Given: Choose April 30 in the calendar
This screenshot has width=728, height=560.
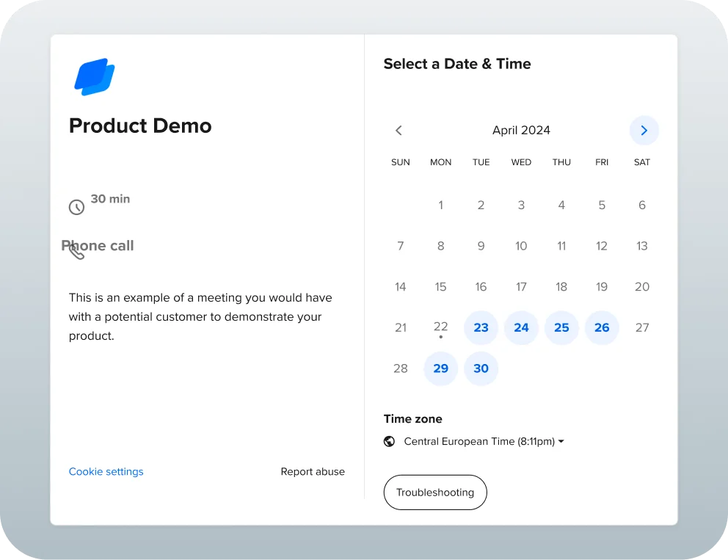Looking at the screenshot, I should [x=481, y=368].
